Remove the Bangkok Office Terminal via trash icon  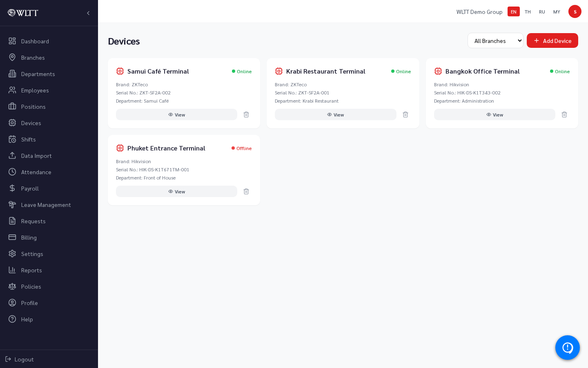[x=564, y=114]
